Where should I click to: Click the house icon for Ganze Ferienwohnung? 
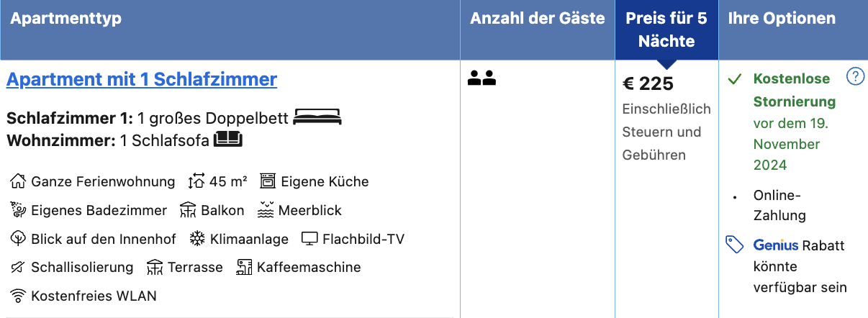tap(18, 181)
